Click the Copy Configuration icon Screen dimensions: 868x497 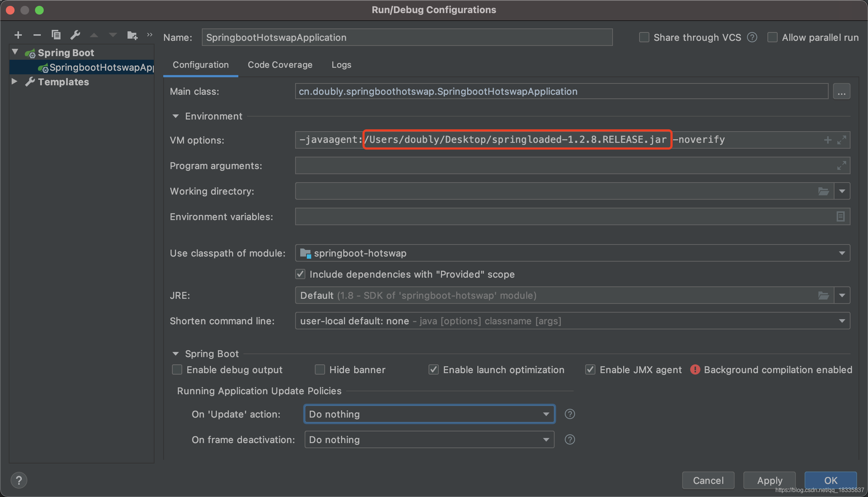56,35
